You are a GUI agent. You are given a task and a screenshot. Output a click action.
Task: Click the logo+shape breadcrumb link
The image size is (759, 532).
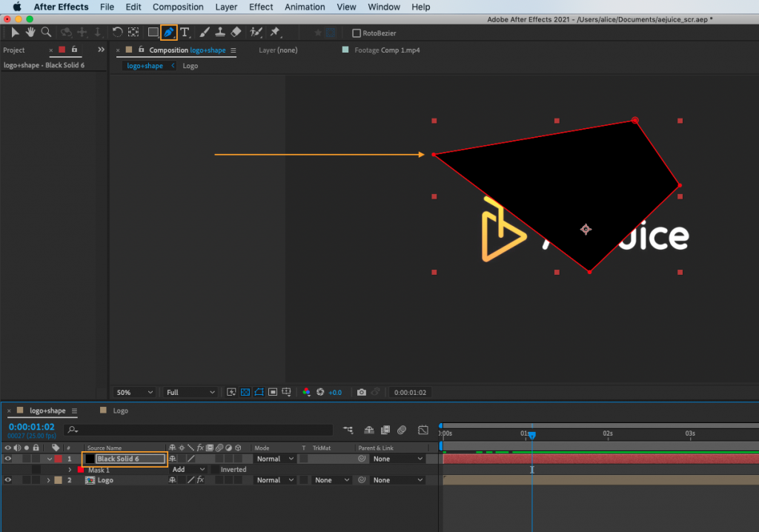point(145,65)
